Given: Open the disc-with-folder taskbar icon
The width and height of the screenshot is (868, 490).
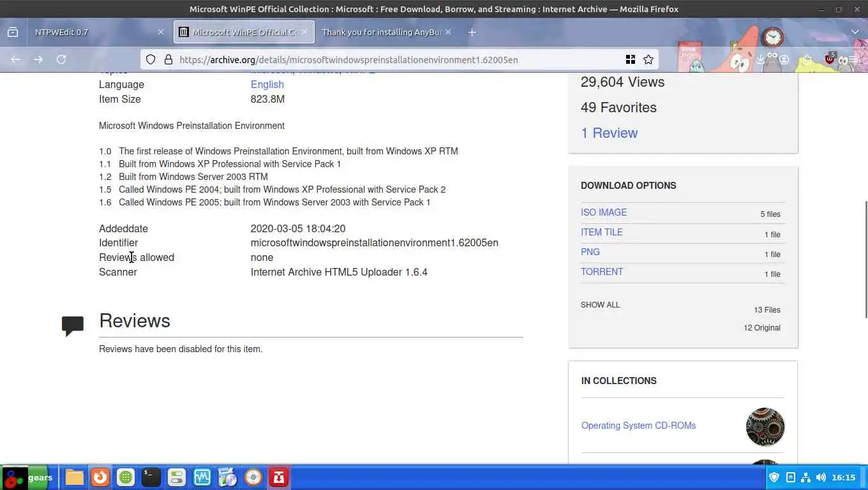Looking at the screenshot, I should coord(227,477).
